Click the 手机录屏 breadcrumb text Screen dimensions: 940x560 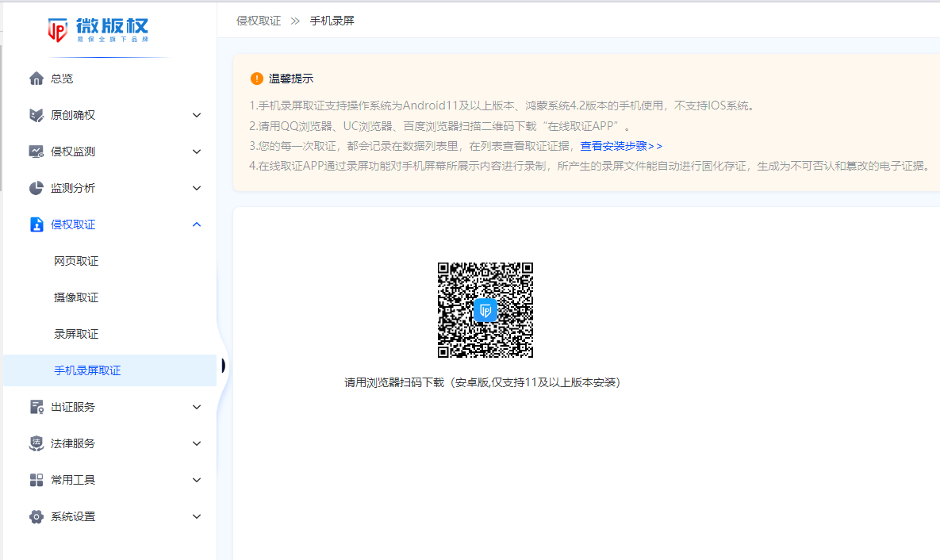click(332, 21)
